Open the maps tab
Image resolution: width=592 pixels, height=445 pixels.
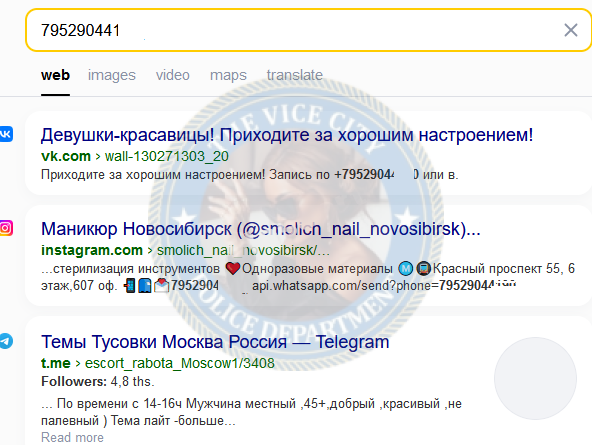coord(228,75)
